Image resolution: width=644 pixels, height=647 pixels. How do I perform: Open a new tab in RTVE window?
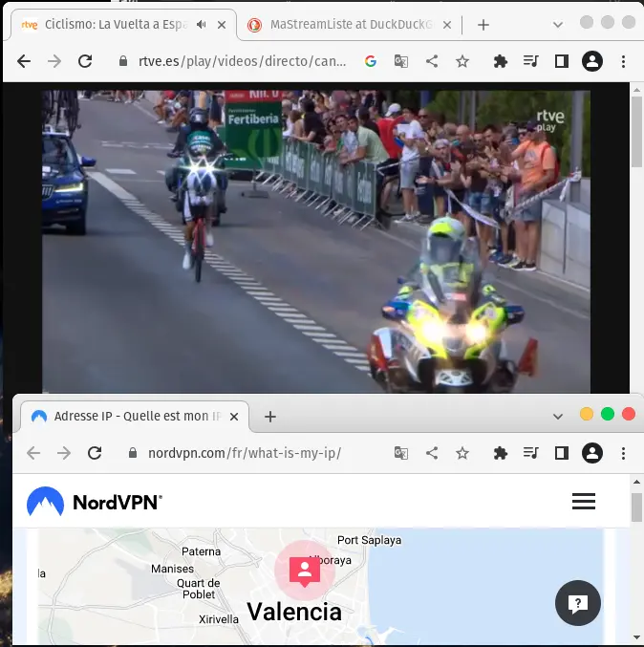(x=483, y=25)
